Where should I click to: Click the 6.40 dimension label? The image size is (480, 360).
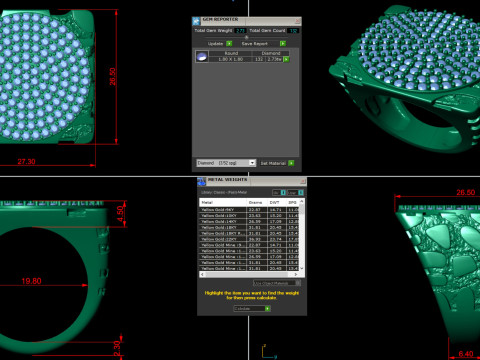466,354
